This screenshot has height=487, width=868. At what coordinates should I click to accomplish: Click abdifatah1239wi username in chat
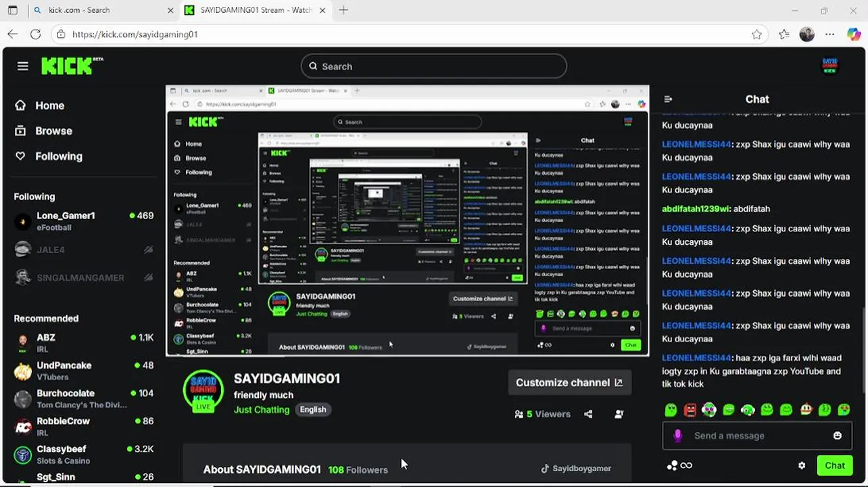click(x=696, y=209)
